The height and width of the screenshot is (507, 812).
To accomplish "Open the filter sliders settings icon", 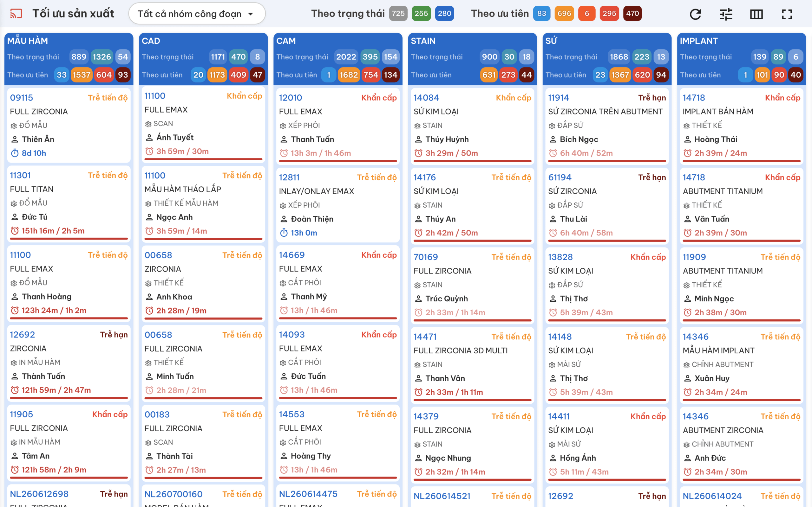I will coord(726,14).
